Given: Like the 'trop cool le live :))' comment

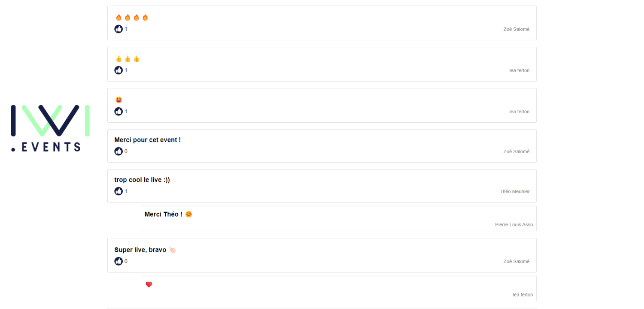Looking at the screenshot, I should (x=118, y=191).
